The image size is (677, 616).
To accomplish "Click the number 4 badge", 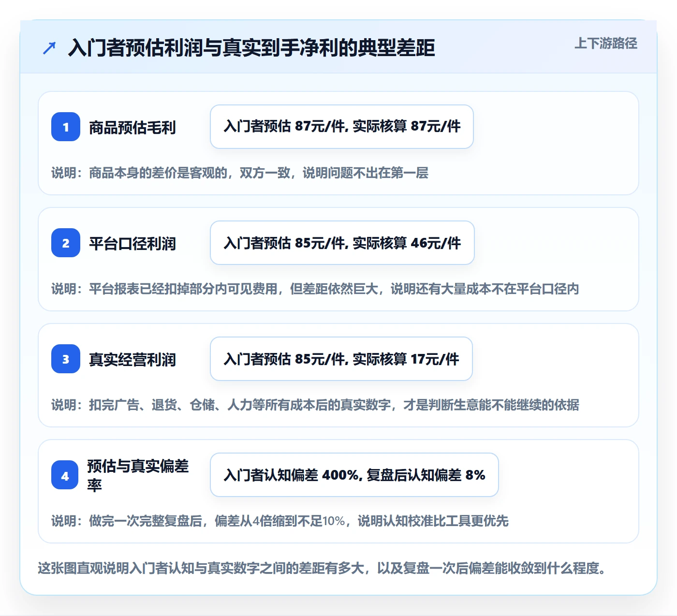I will [x=65, y=475].
